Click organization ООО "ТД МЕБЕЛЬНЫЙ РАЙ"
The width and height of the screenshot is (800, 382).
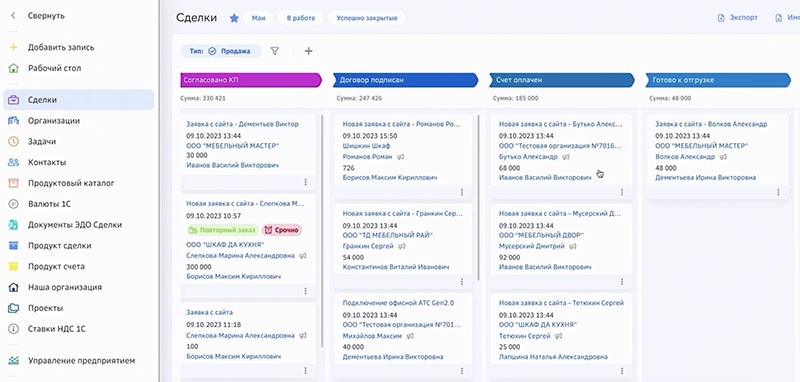tap(388, 235)
